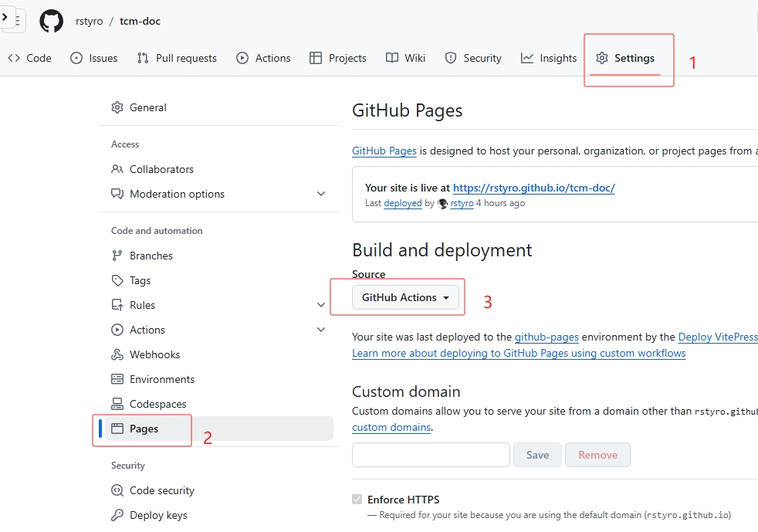The height and width of the screenshot is (532, 758).
Task: Click the Pull requests icon
Action: 143,58
